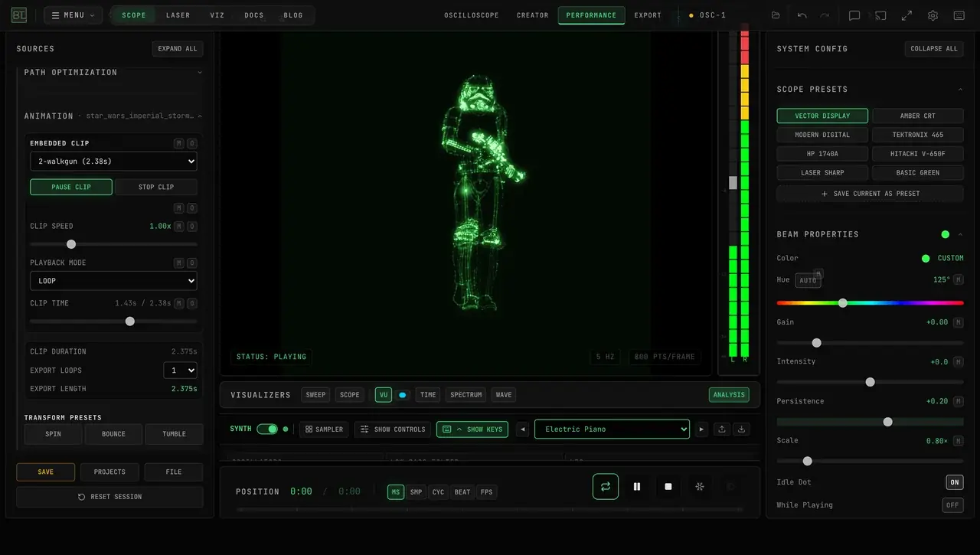
Task: Click the BL logo icon
Action: (19, 15)
